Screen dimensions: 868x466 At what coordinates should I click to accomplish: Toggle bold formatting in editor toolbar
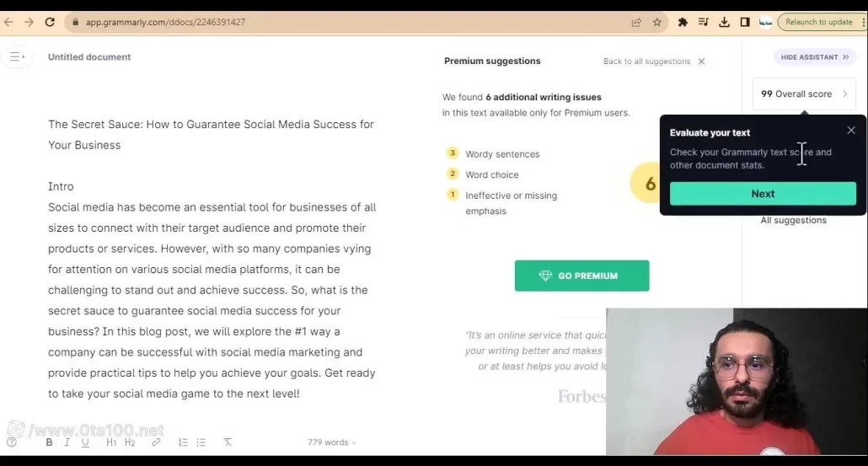tap(49, 442)
